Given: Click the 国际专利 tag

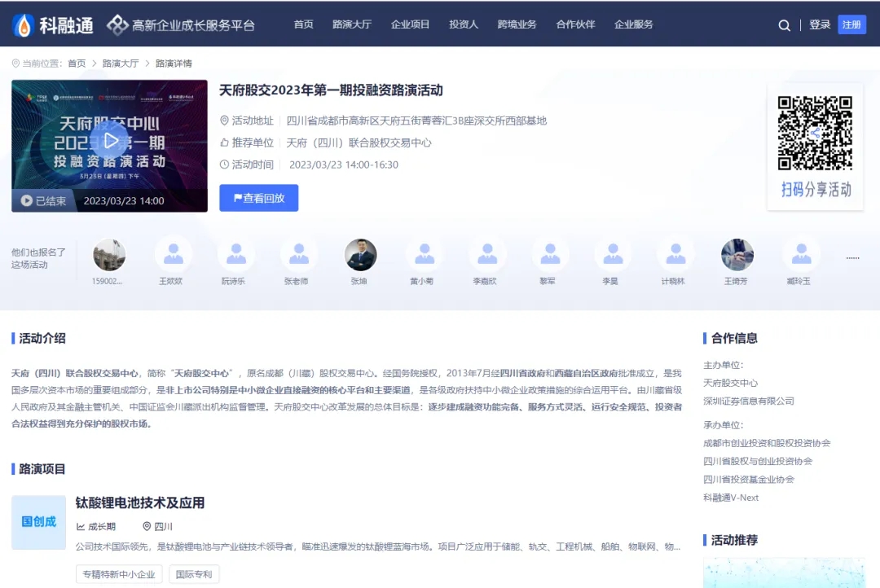Looking at the screenshot, I should coord(194,574).
